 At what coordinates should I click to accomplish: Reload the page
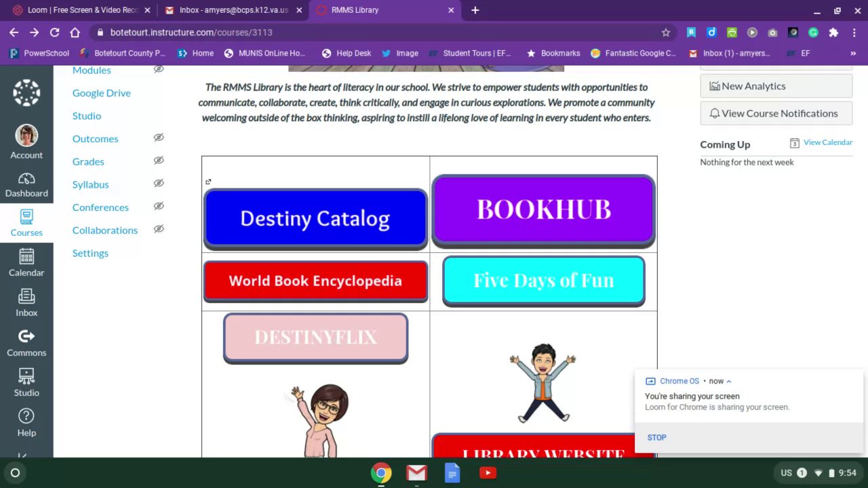[x=54, y=33]
